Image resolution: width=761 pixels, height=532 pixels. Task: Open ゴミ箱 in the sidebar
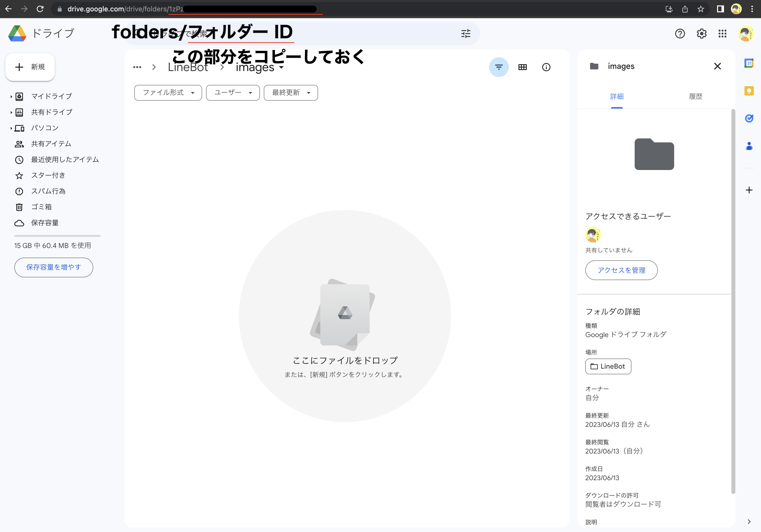coord(41,207)
